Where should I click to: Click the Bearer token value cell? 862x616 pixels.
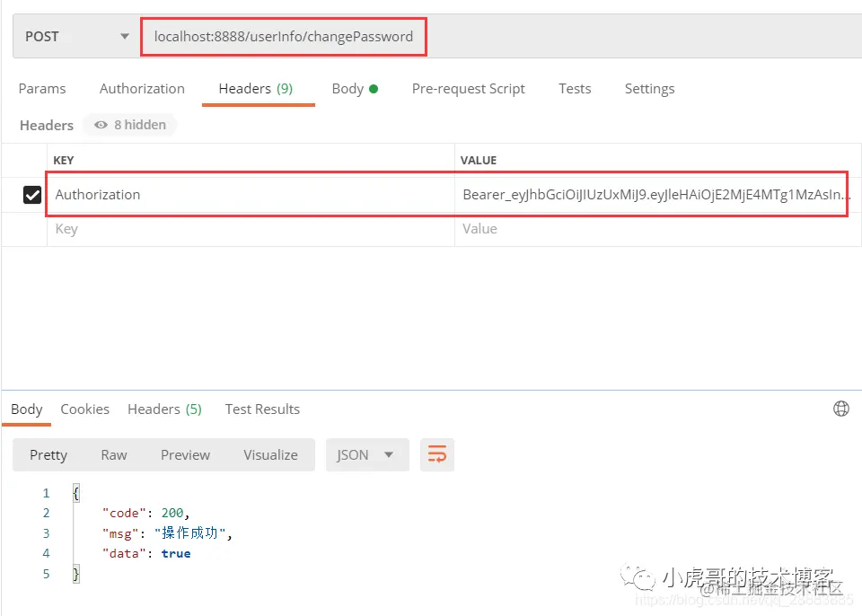point(657,195)
